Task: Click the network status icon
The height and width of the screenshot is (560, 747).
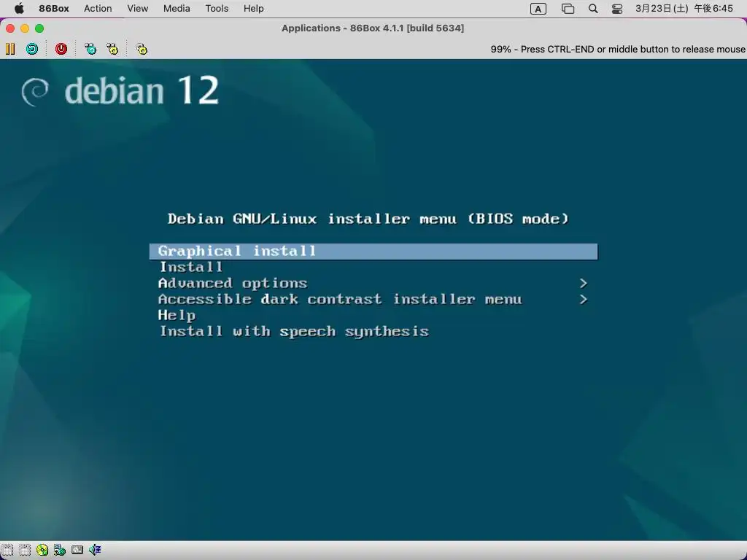Action: (60, 550)
